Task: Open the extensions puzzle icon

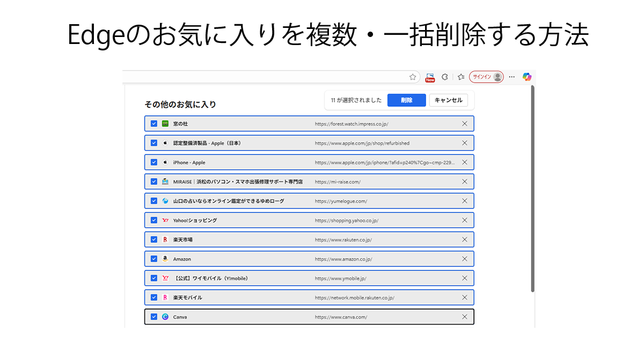Action: pyautogui.click(x=444, y=77)
